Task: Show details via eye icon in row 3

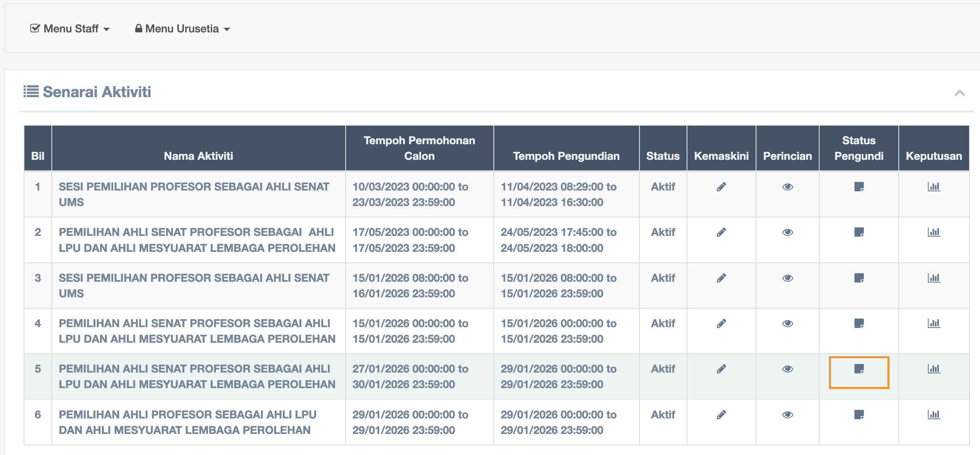Action: [788, 278]
